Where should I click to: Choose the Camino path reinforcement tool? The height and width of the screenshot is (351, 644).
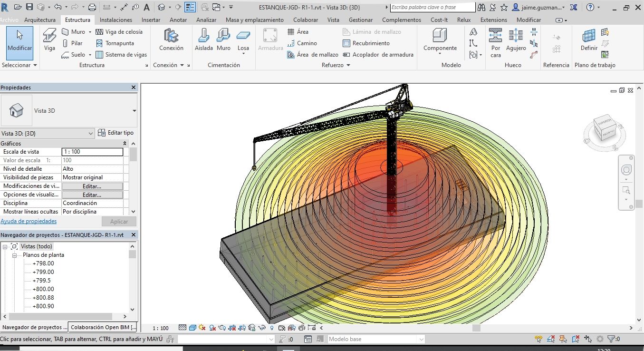click(302, 43)
